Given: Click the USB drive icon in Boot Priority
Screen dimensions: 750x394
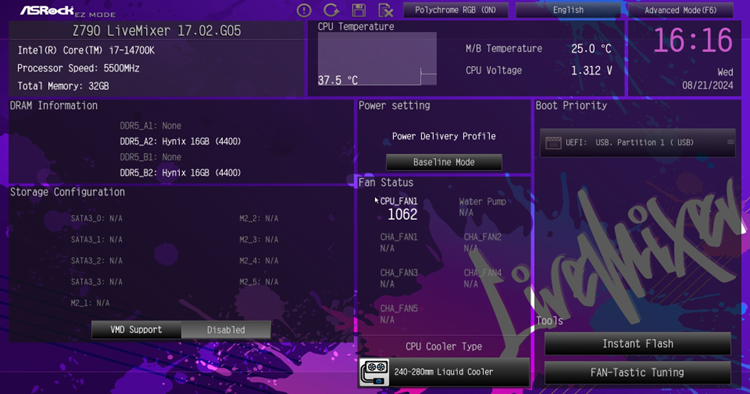Looking at the screenshot, I should (x=553, y=142).
